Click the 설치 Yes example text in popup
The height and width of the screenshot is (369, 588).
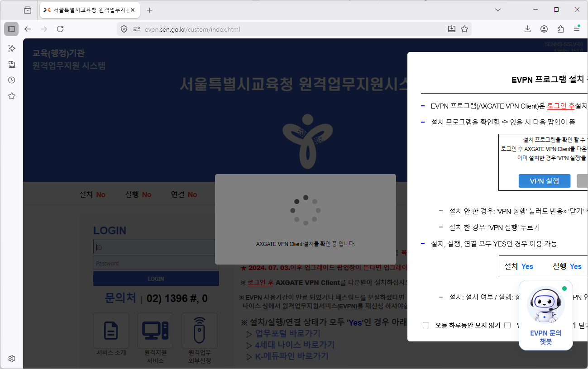519,266
